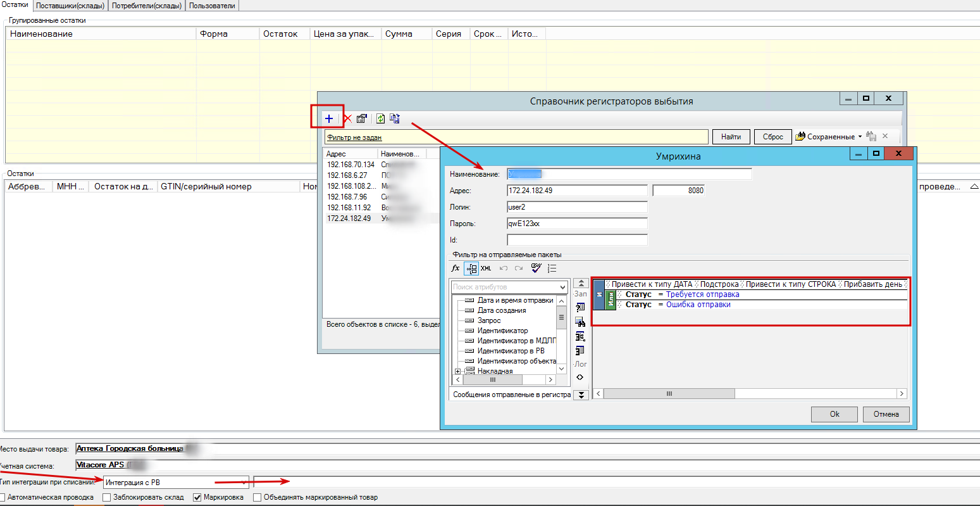
Task: Click the Серия column header
Action: (x=450, y=34)
